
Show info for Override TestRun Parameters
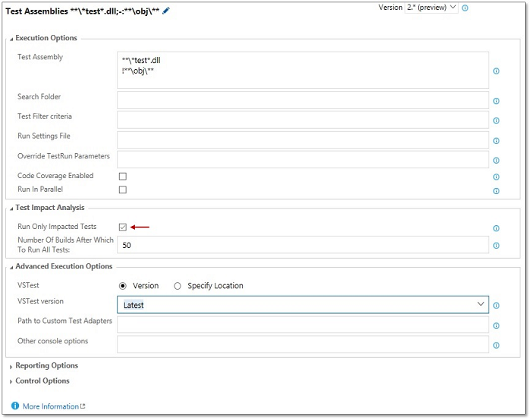coord(496,161)
